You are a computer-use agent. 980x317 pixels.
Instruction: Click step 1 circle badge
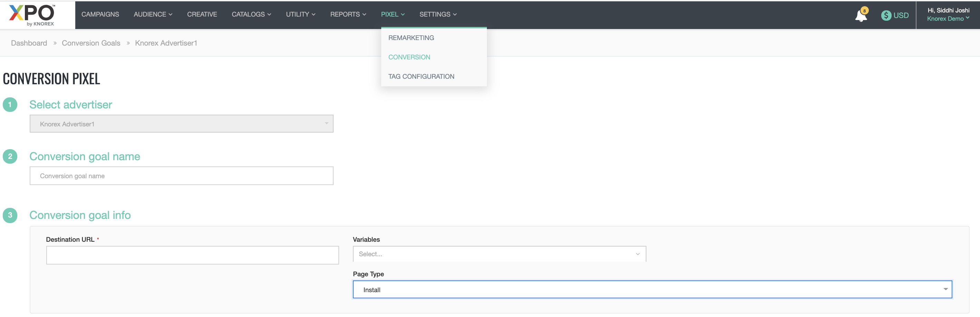point(10,105)
